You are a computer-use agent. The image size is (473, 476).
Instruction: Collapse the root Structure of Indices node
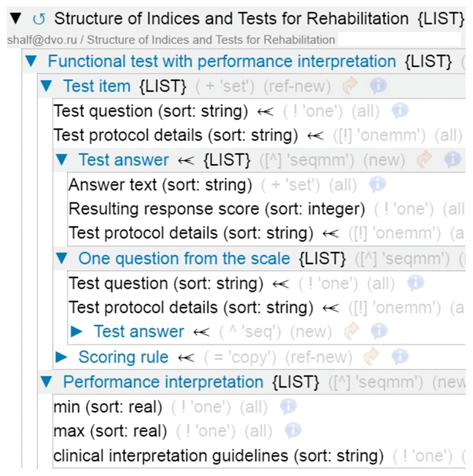[x=16, y=19]
